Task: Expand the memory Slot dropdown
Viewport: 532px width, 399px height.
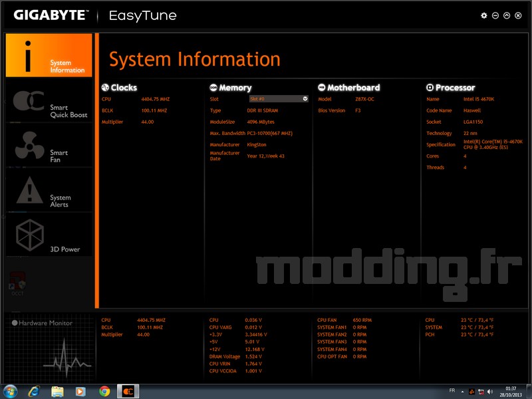Action: tap(279, 98)
